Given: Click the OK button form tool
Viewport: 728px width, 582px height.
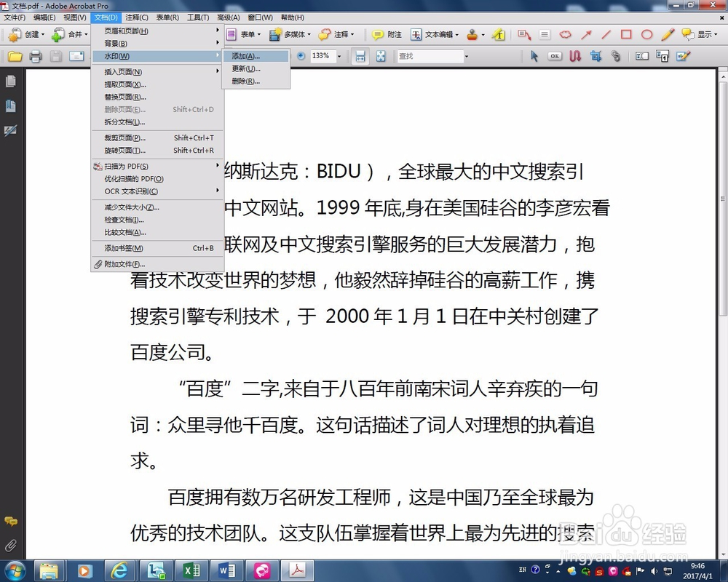Looking at the screenshot, I should click(x=555, y=56).
